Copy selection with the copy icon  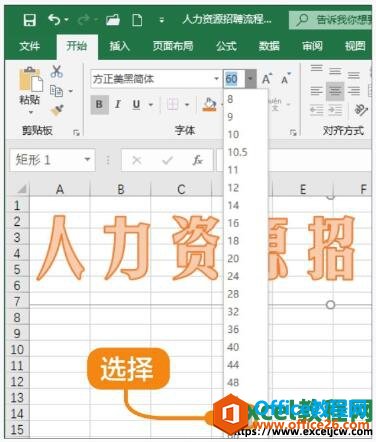coord(56,91)
